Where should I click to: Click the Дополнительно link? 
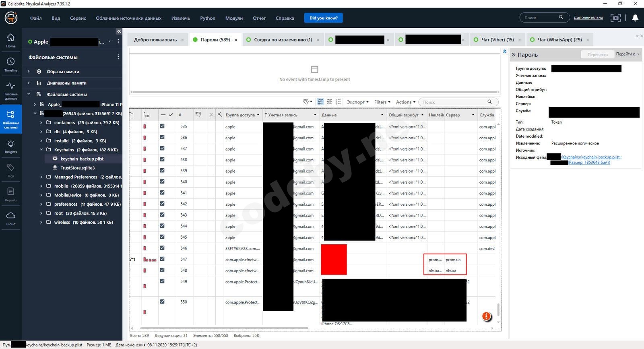click(x=588, y=18)
